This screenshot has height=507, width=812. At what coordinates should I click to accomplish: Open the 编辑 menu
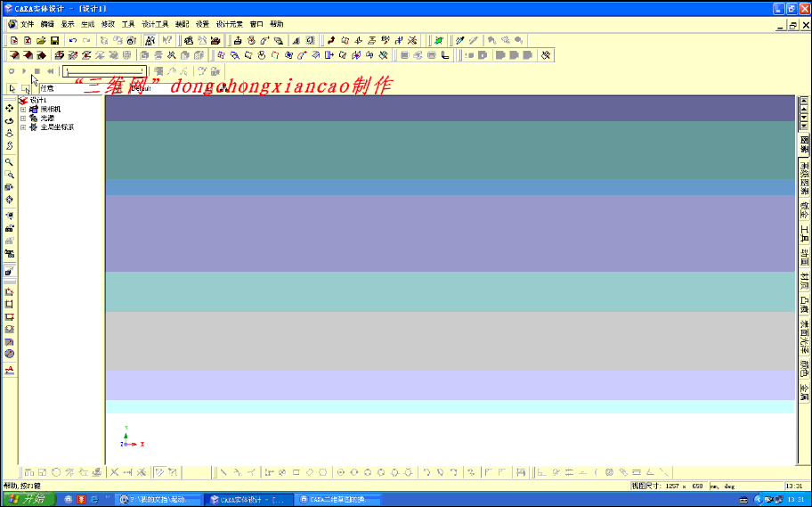47,24
